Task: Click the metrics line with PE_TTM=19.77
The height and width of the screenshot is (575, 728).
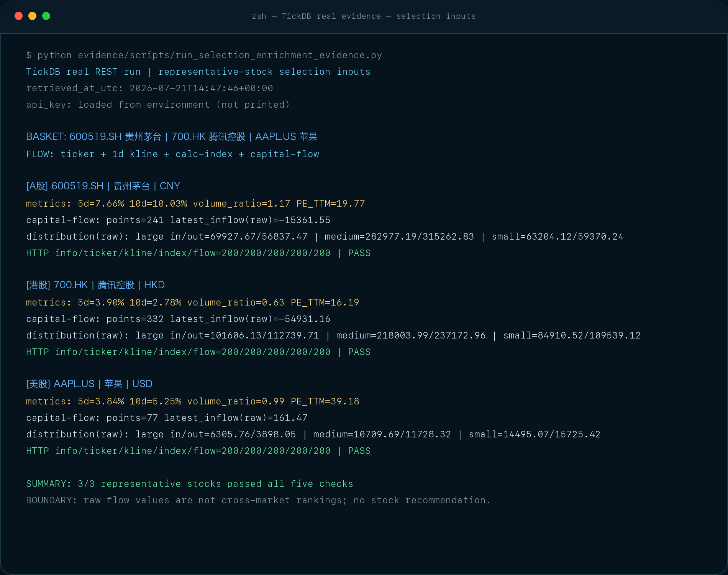Action: pos(195,204)
